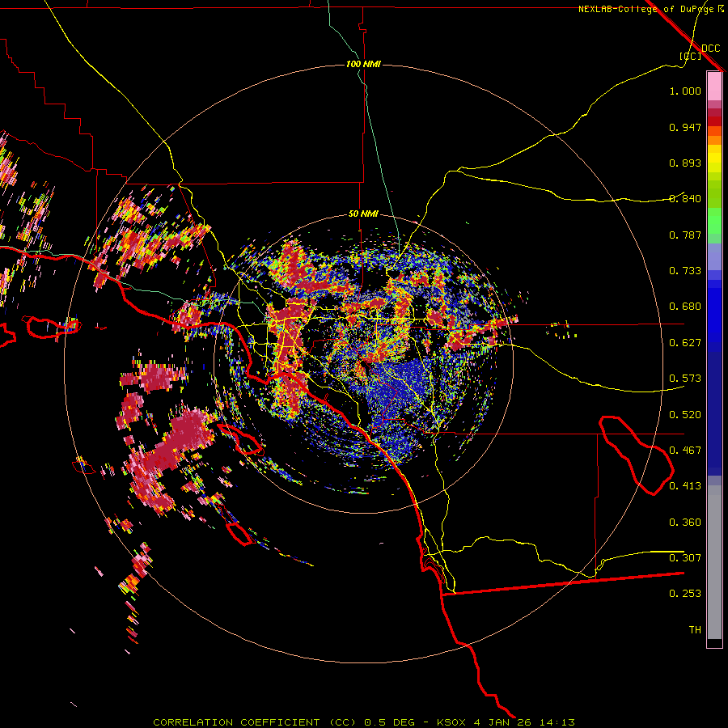Click the Correlation Coefficient KSOX caption text
728x728 pixels.
(364, 722)
